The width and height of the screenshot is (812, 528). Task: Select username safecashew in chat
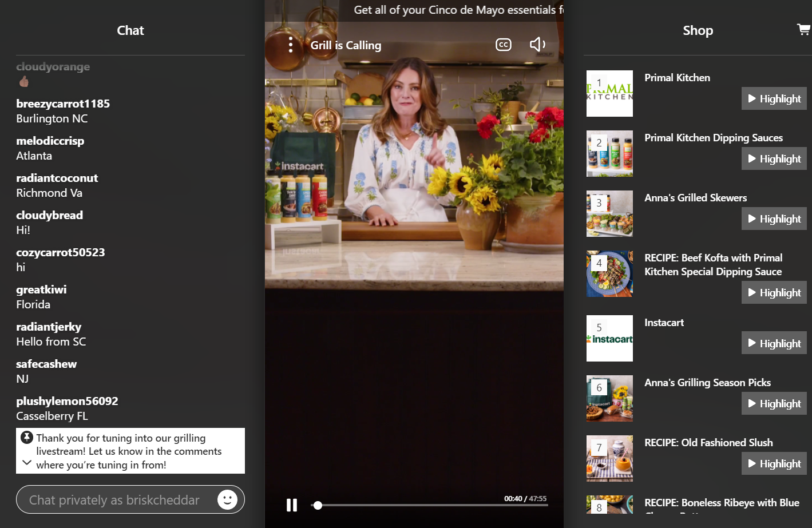coord(46,364)
